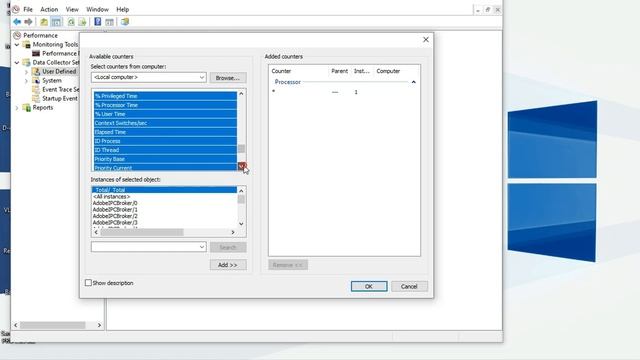Click the Data Collector Sets folder icon
Image resolution: width=640 pixels, height=360 pixels.
click(x=27, y=62)
